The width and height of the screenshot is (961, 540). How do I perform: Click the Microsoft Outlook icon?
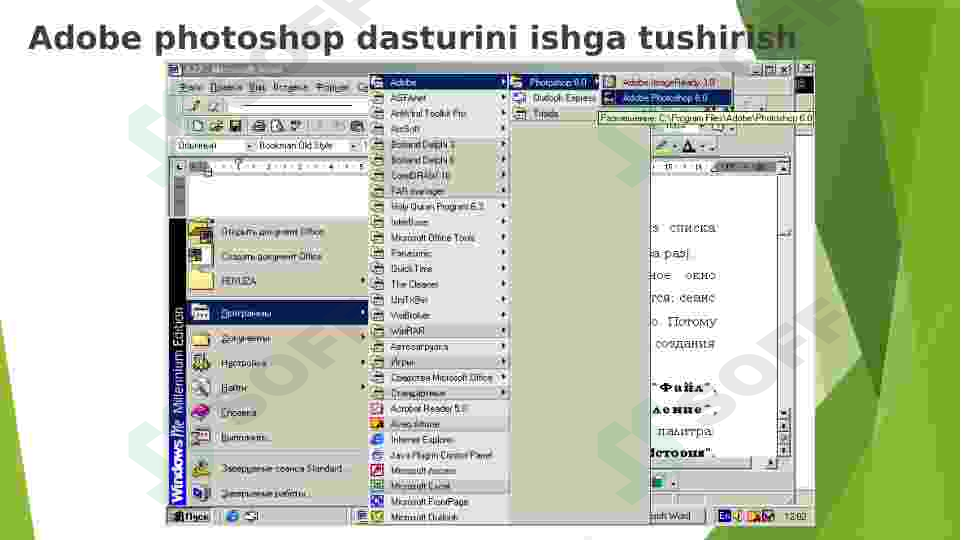tap(377, 517)
